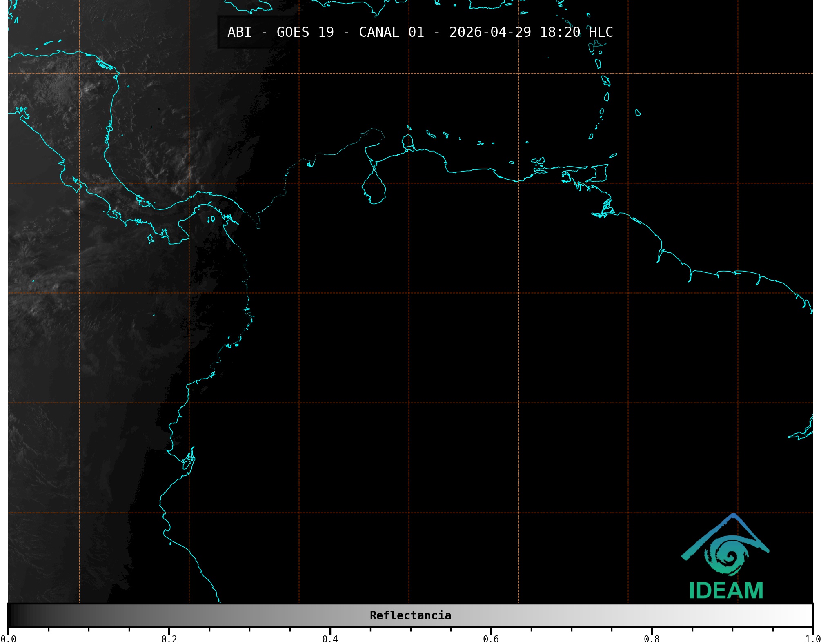Viewport: 821px width, 644px height.
Task: Click the 18:20 HLC time in title
Action: click(x=576, y=32)
